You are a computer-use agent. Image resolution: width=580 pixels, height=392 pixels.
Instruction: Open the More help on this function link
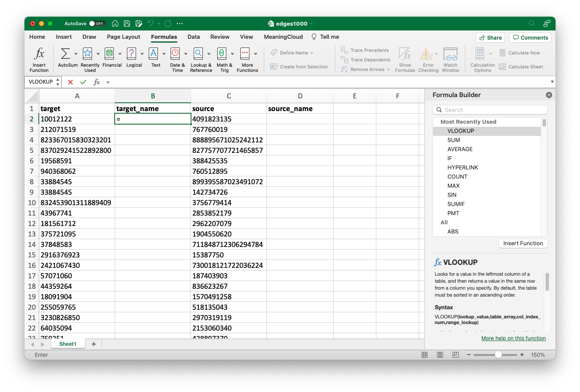(x=513, y=338)
